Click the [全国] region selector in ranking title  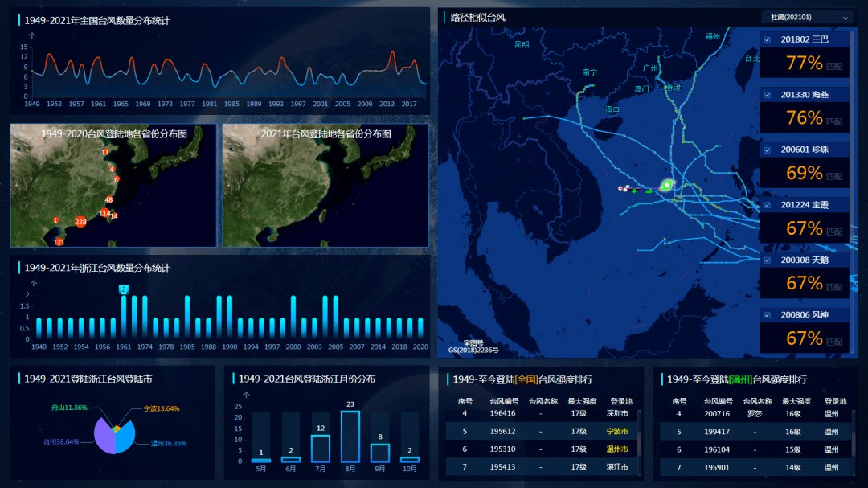pyautogui.click(x=526, y=379)
